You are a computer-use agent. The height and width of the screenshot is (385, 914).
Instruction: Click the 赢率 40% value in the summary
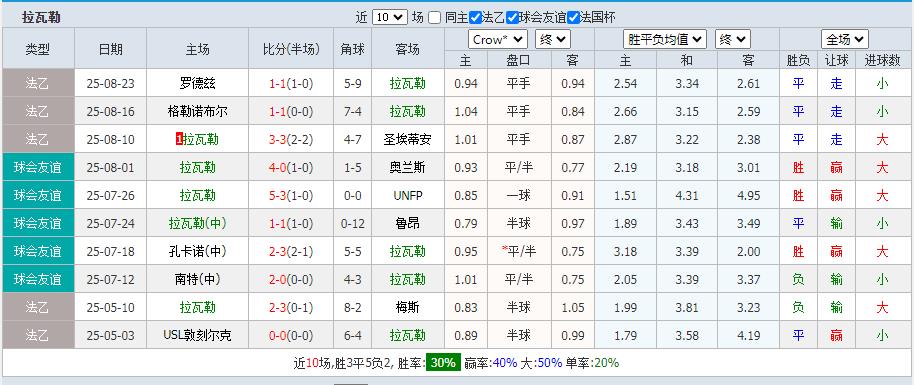click(505, 363)
